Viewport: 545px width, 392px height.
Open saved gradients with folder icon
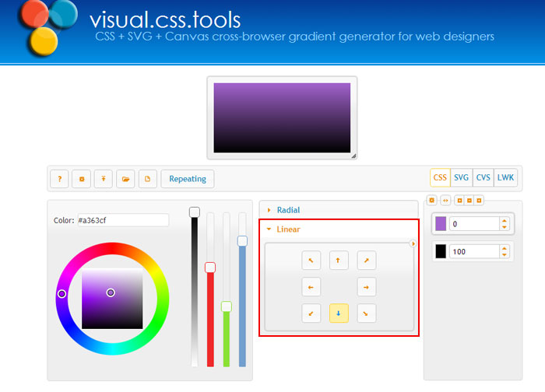click(125, 179)
